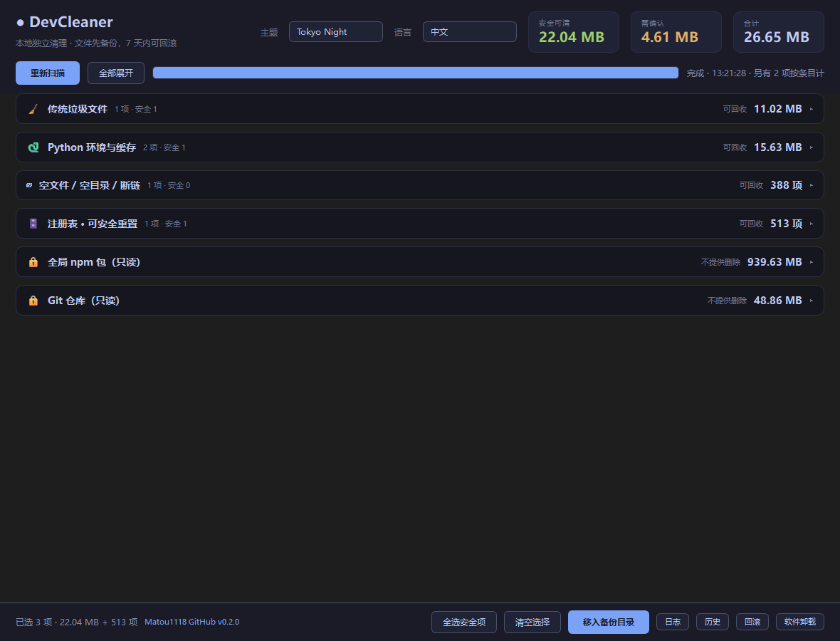The image size is (840, 641).
Task: Click the 不提供删除 label in Git row
Action: pos(727,301)
